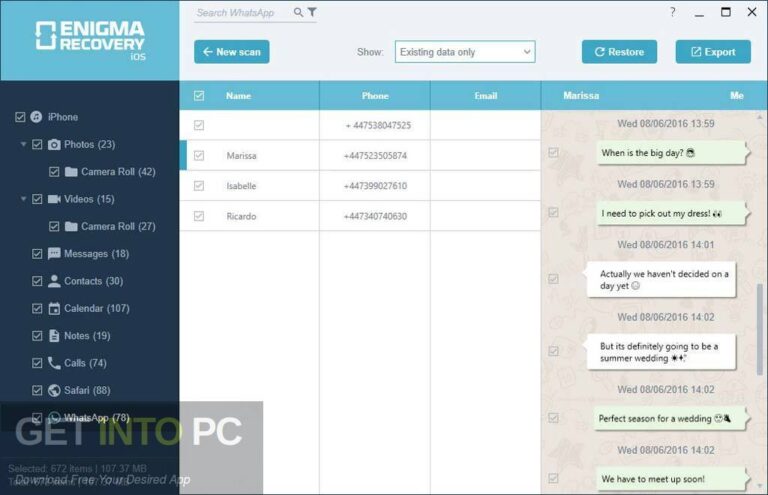Click the chat pane vertical scrollbar thumb
The width and height of the screenshot is (768, 495).
pos(760,330)
